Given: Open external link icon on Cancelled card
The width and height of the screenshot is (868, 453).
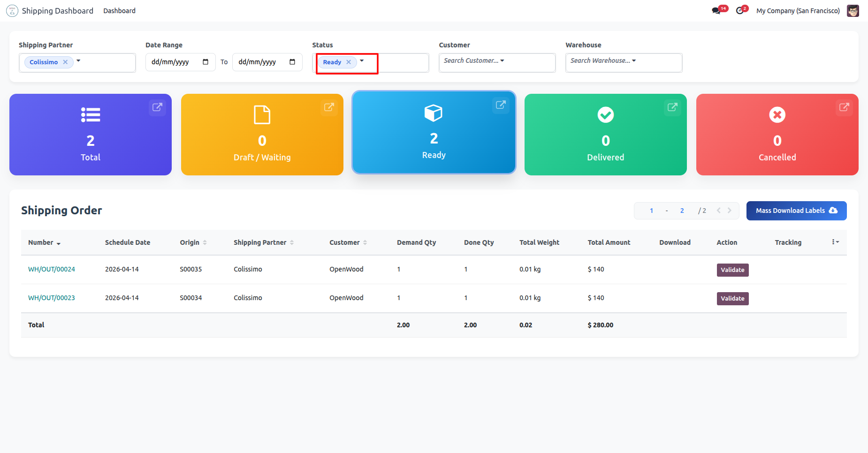Looking at the screenshot, I should click(844, 107).
